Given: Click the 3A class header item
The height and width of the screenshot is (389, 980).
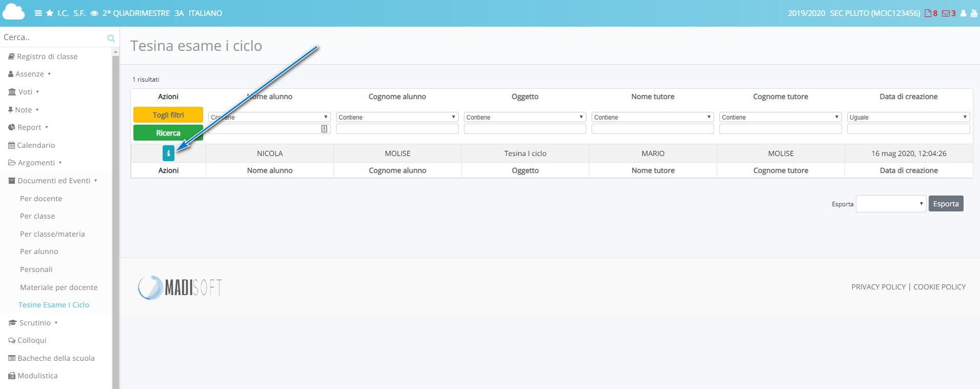Looking at the screenshot, I should click(179, 13).
